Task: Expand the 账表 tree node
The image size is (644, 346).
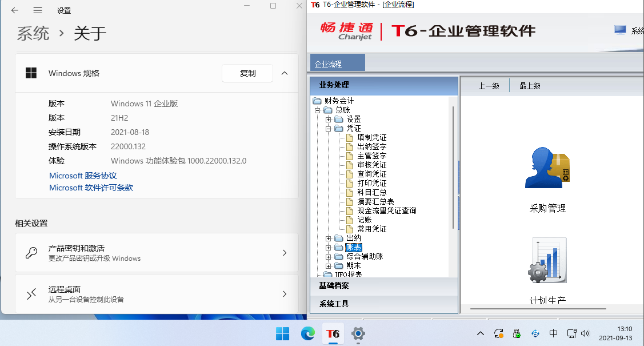Action: coord(328,248)
